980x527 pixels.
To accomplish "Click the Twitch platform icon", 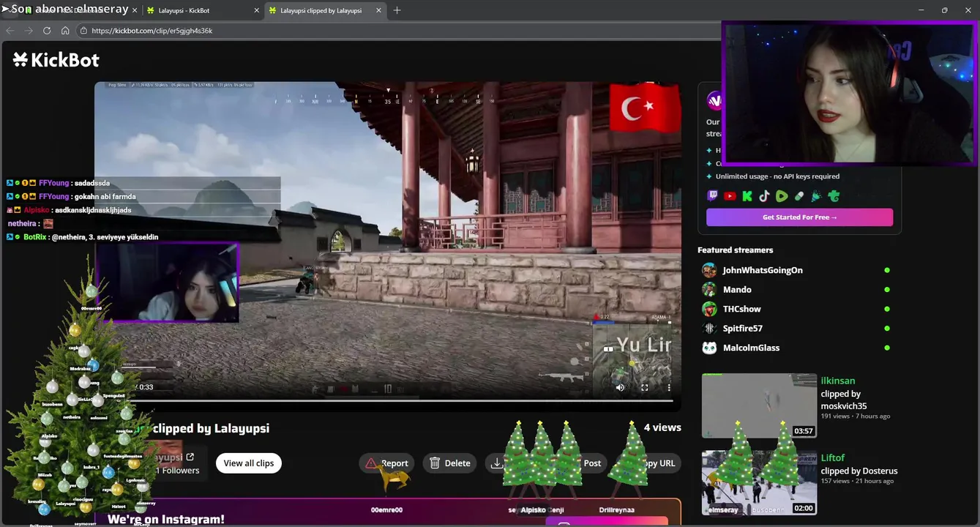I will click(712, 196).
